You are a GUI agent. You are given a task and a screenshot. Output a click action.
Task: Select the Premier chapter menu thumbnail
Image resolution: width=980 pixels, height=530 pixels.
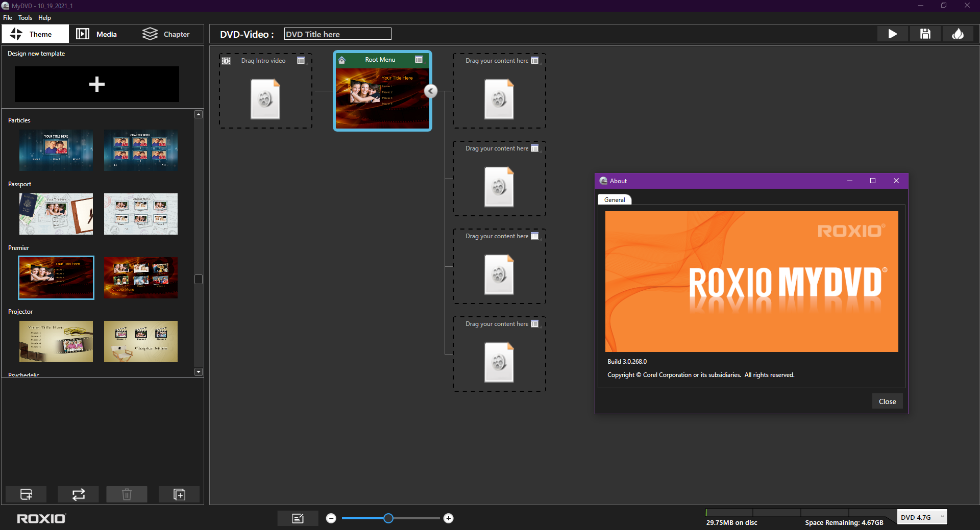(141, 277)
